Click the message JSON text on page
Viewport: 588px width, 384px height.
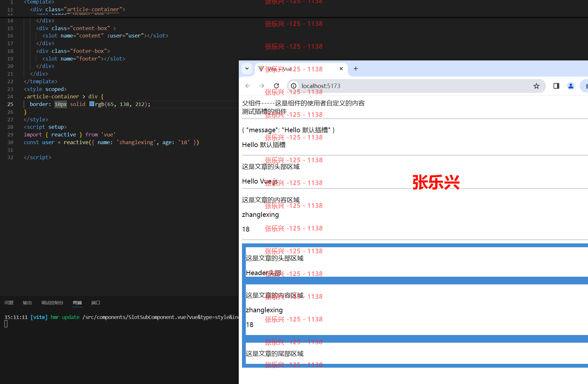click(288, 130)
